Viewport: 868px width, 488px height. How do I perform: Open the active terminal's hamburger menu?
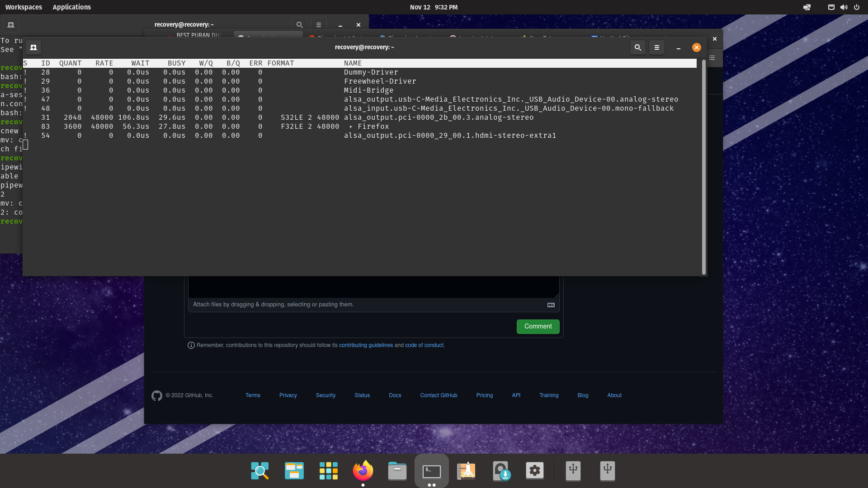coord(657,47)
